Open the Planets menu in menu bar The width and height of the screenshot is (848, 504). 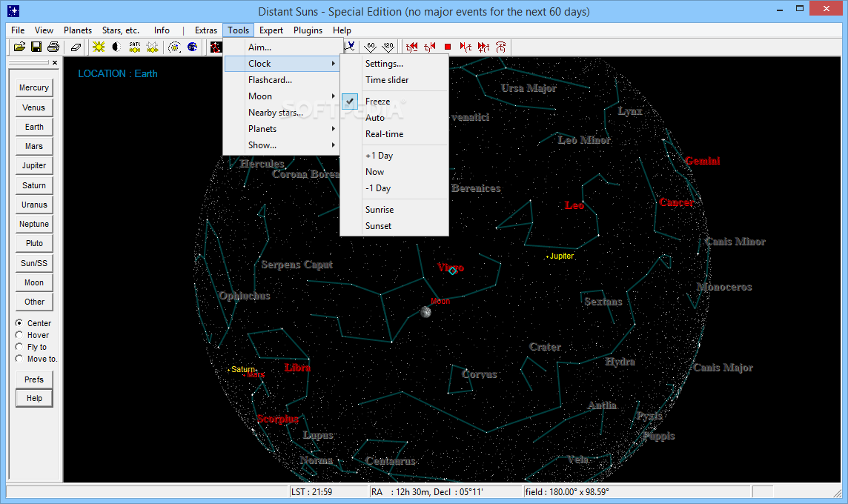tap(78, 30)
